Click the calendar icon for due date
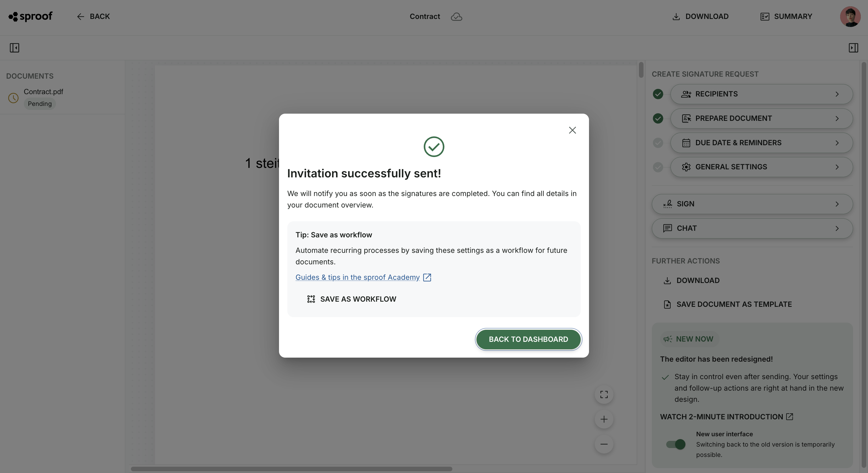Screen dimensions: 868x473 686,143
